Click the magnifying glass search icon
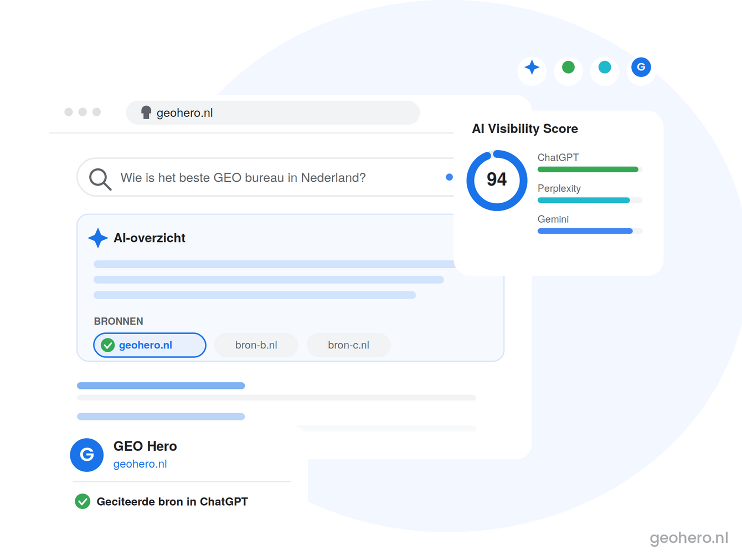Viewport: 742px width, 560px height. (100, 179)
